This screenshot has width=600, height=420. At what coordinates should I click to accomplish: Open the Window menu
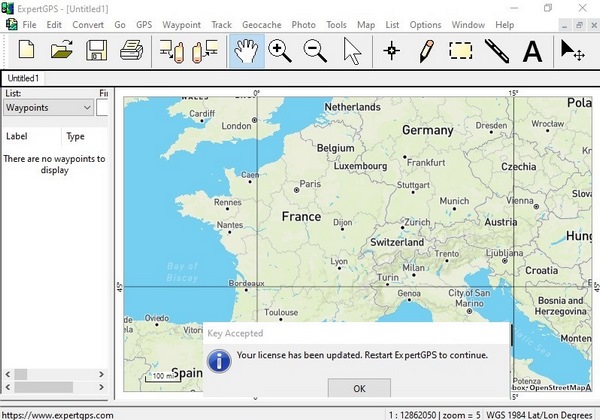468,25
